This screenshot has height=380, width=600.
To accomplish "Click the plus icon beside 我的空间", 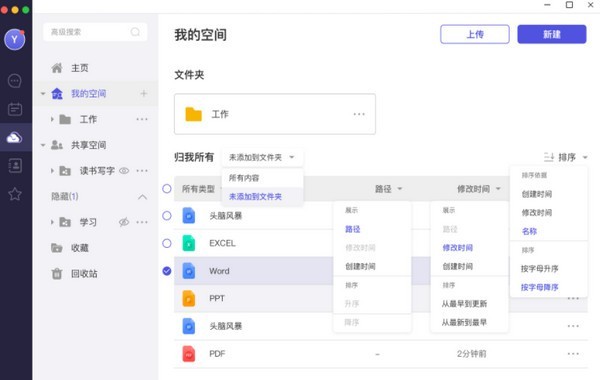I will pyautogui.click(x=143, y=93).
